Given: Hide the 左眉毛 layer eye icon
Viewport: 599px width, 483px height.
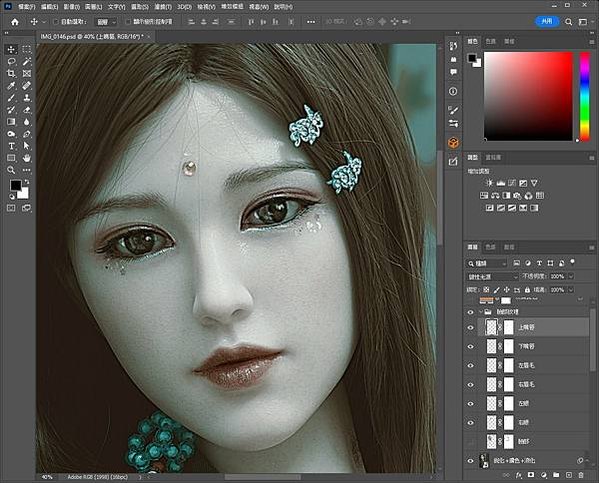Looking at the screenshot, I should [x=470, y=366].
